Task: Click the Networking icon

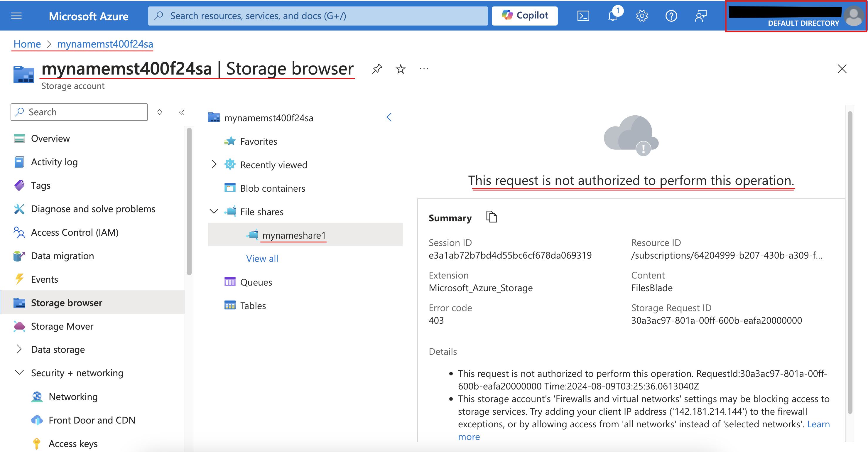Action: 37,397
